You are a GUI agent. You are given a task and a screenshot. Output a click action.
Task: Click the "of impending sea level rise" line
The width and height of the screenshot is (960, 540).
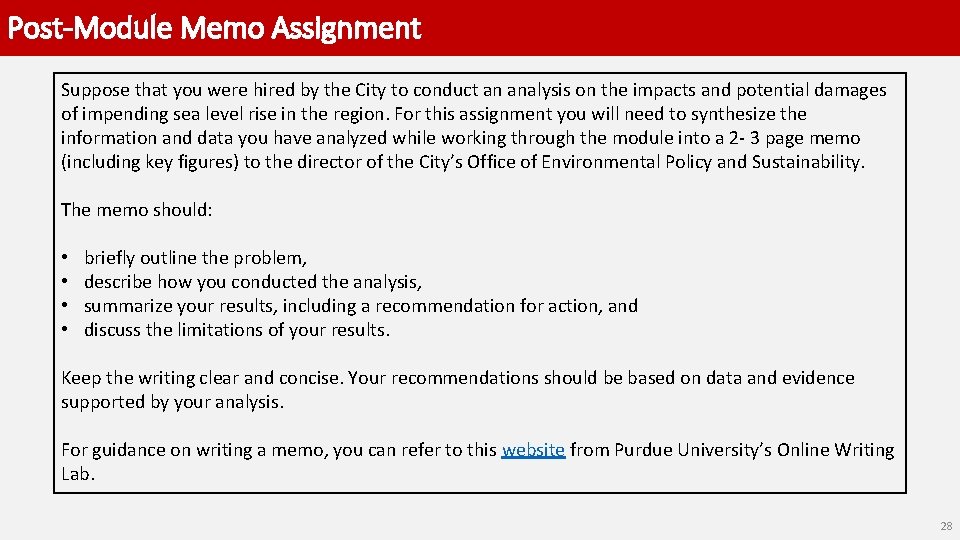(x=433, y=114)
